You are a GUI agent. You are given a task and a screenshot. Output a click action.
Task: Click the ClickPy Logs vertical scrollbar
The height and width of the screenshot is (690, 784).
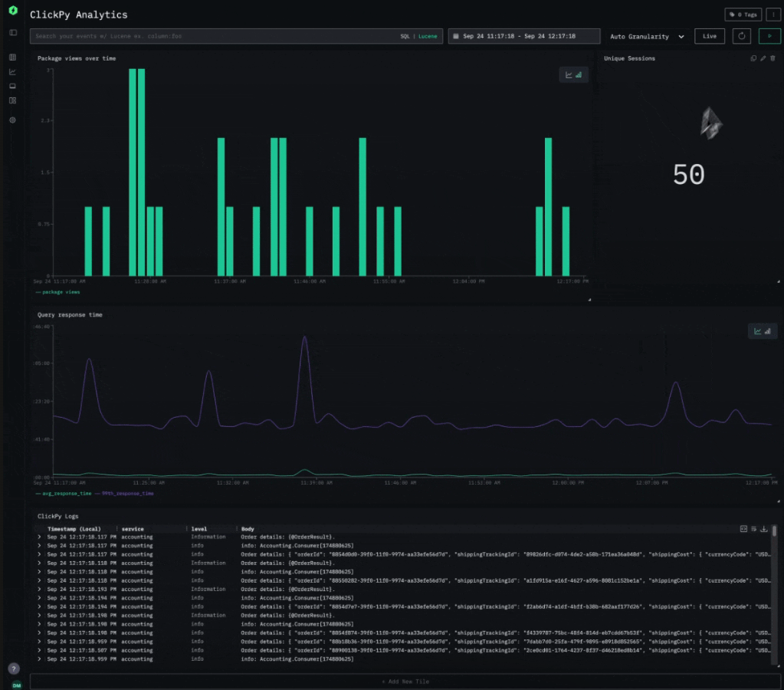[775, 596]
